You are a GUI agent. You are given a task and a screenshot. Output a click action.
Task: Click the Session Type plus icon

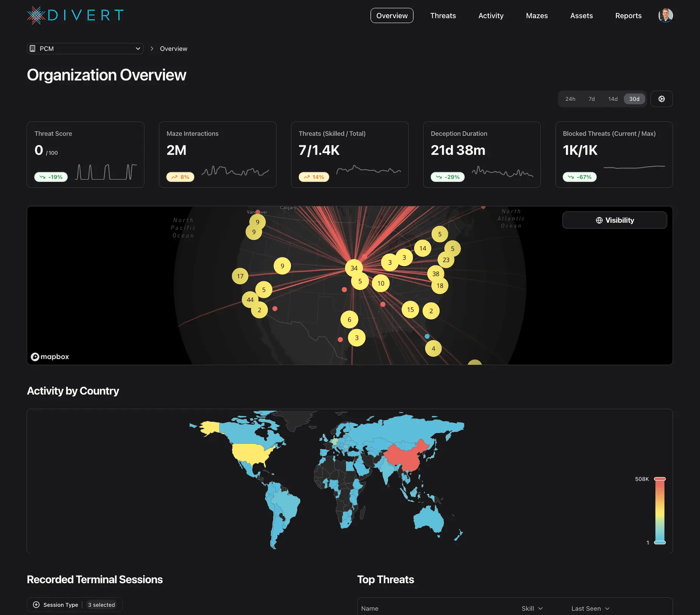36,604
